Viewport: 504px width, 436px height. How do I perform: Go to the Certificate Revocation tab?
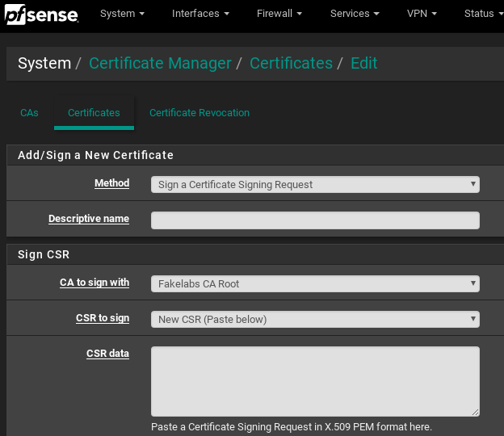[199, 113]
